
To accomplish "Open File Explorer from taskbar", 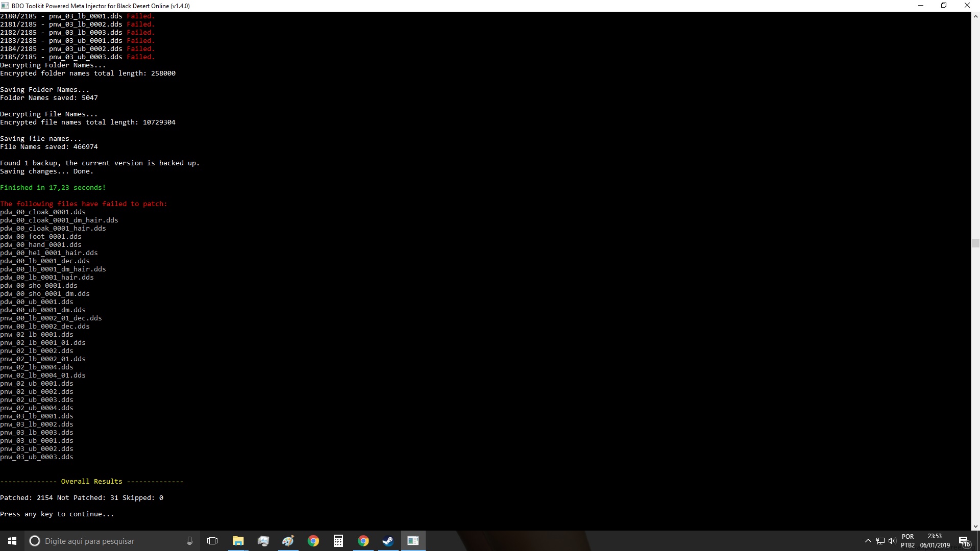I will click(x=238, y=541).
